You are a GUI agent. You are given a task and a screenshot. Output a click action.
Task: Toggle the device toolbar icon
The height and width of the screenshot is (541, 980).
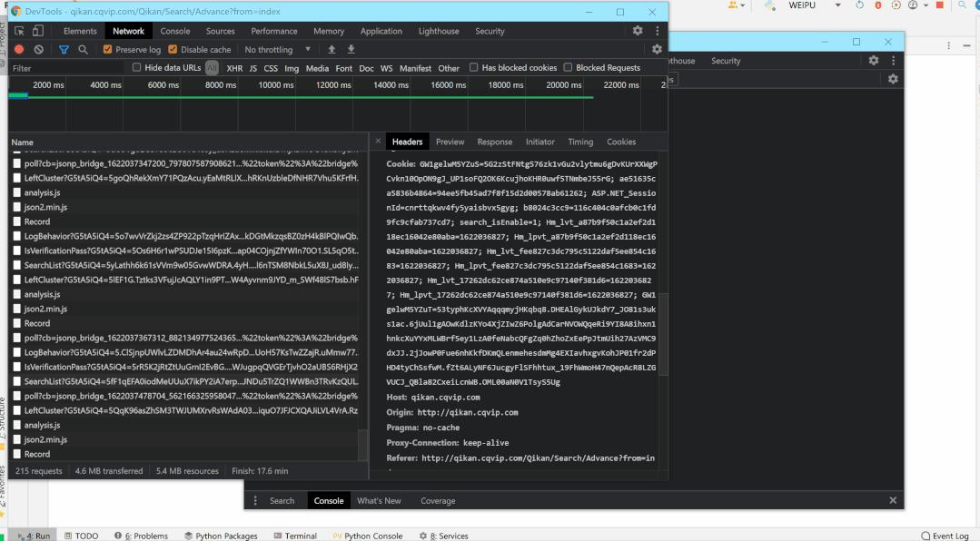[x=37, y=31]
